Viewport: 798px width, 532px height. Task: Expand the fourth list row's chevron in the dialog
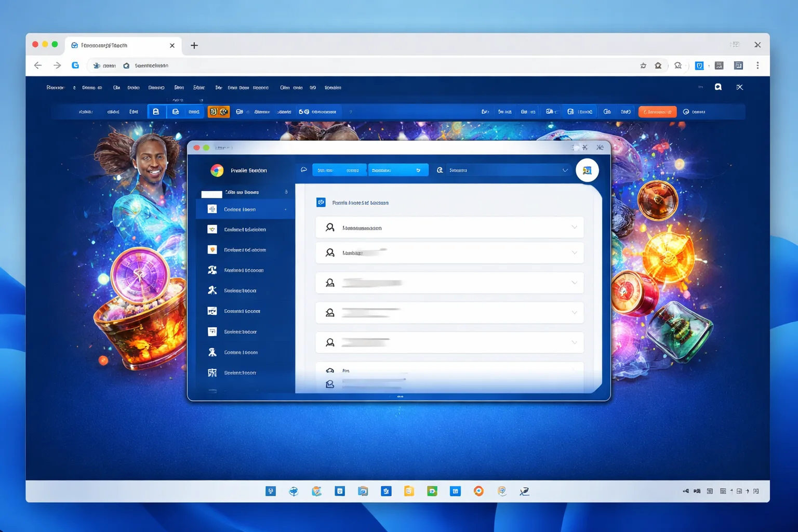574,312
